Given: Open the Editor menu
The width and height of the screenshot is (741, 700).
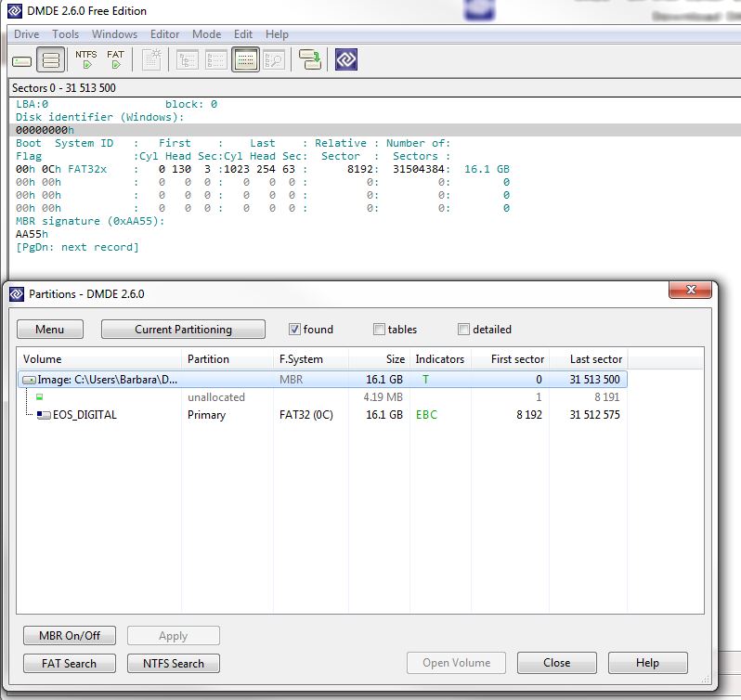Looking at the screenshot, I should (x=164, y=34).
